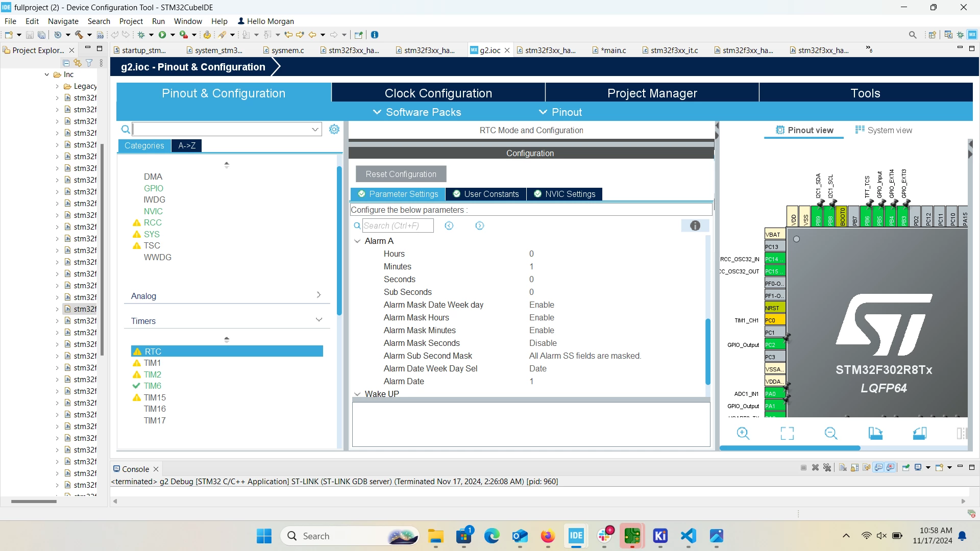This screenshot has height=551, width=980.
Task: Rotate chip view clockwise icon
Action: click(x=875, y=433)
